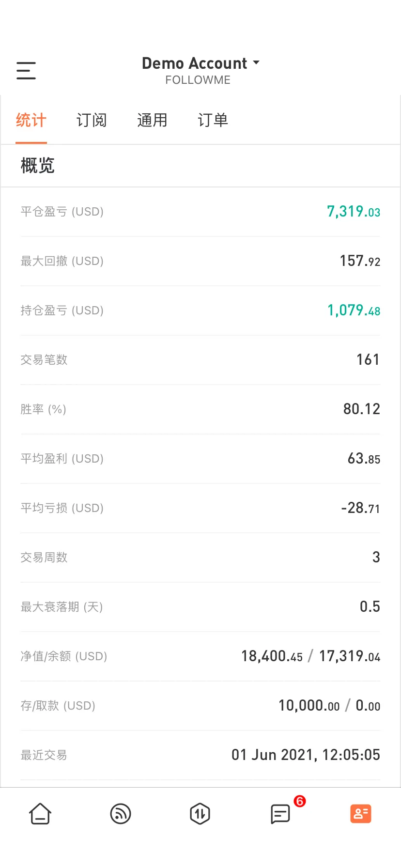Switch to the 通用 tab
This screenshot has width=401, height=868.
pyautogui.click(x=152, y=120)
